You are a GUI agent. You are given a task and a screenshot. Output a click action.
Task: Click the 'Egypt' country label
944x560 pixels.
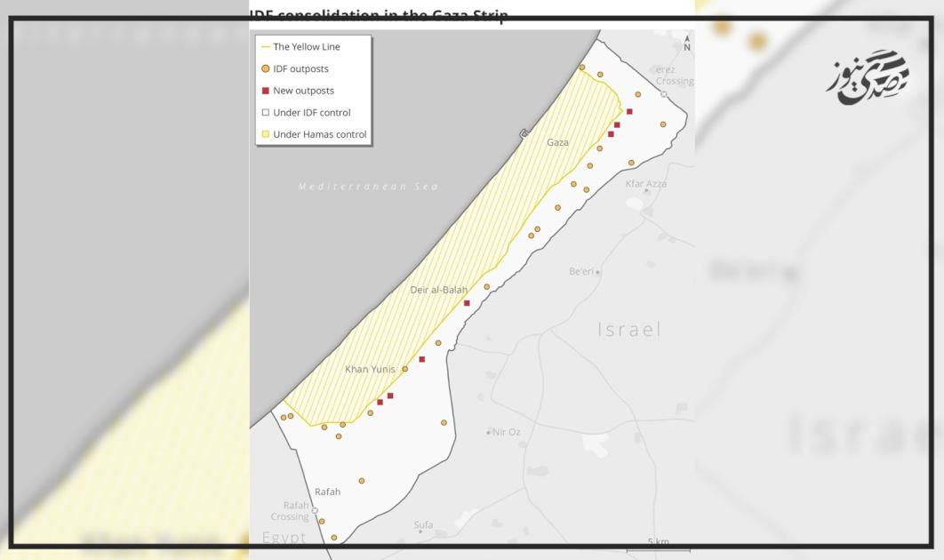(284, 537)
